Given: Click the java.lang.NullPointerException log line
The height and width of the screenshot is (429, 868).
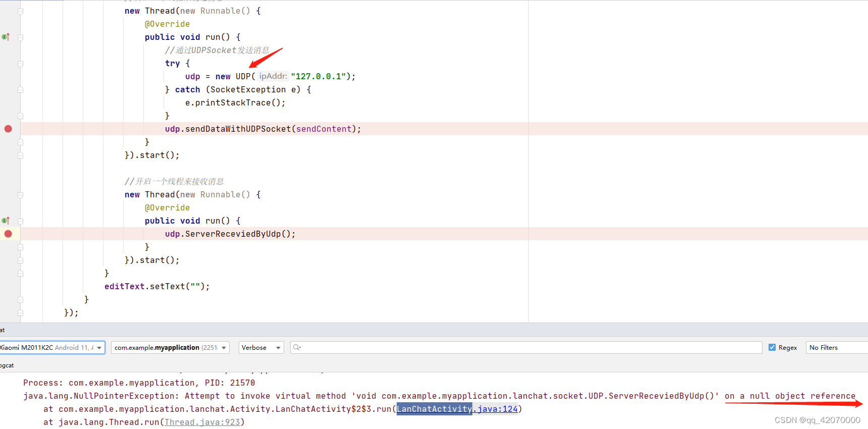Looking at the screenshot, I should [440, 396].
